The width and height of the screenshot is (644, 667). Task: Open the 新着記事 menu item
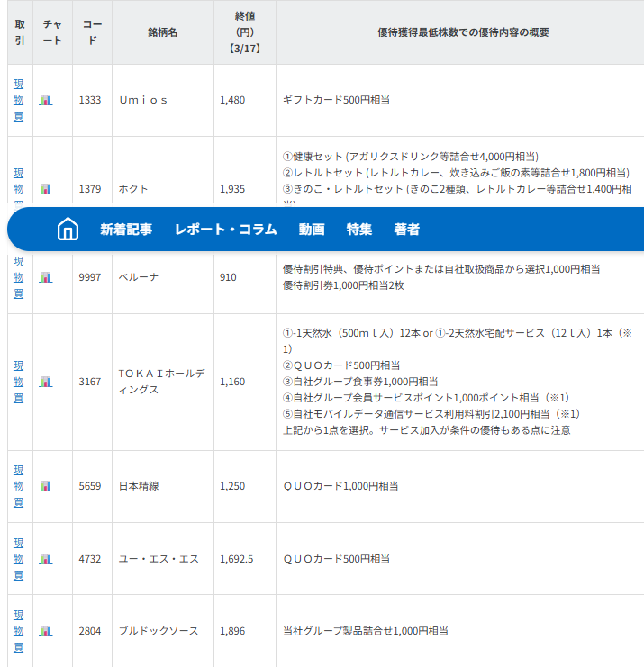pos(126,230)
